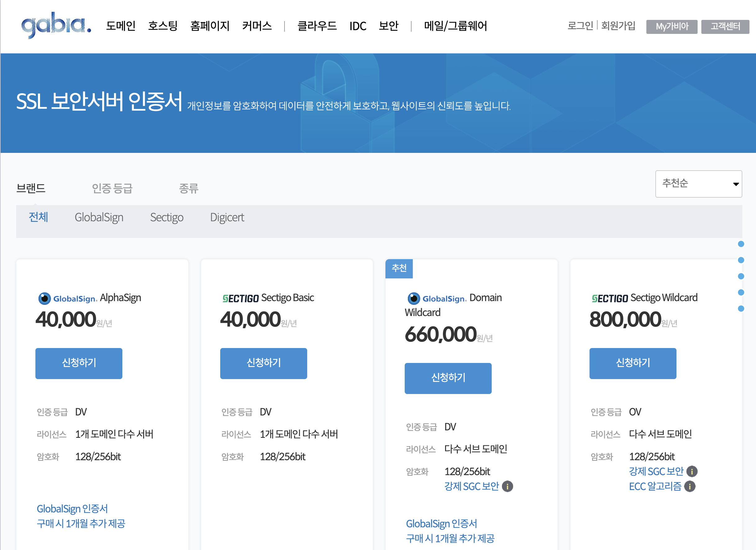Filter by Digicert brand
This screenshot has width=756, height=550.
pyautogui.click(x=227, y=218)
